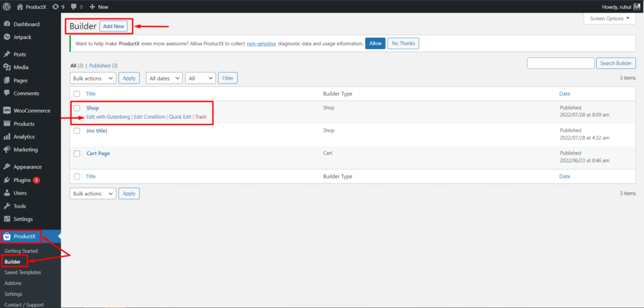Screen dimensions: 644x308
Task: Open the Contact / Support submenu item
Action: [24, 305]
